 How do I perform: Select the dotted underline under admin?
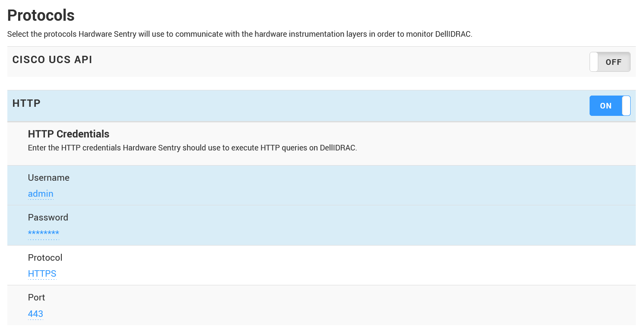tap(41, 199)
